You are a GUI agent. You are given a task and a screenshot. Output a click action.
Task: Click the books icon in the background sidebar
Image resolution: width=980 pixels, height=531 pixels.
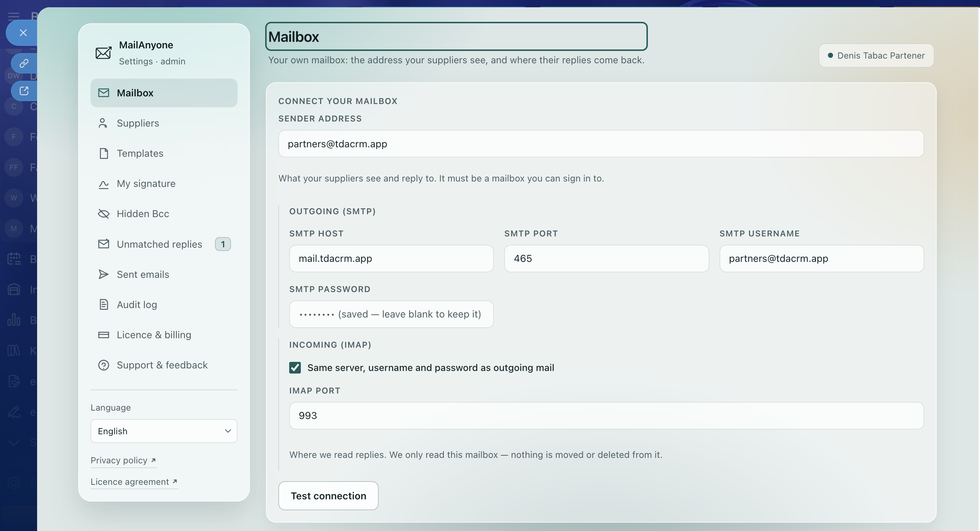coord(14,350)
